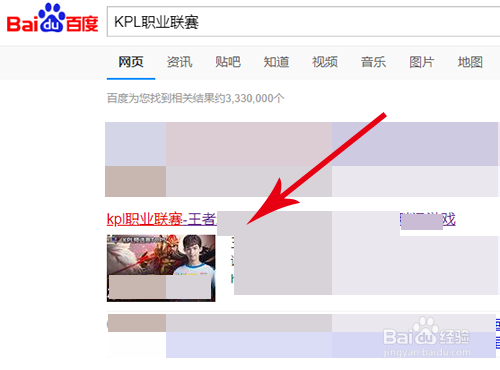Click the search box containing KPL职业联赛
The width and height of the screenshot is (500, 370).
coord(303,22)
